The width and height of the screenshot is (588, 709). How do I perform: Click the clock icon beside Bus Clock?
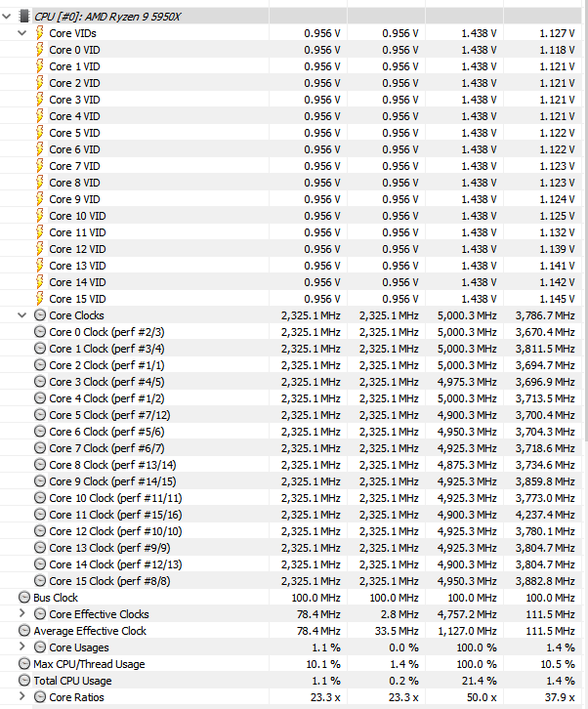coord(24,598)
